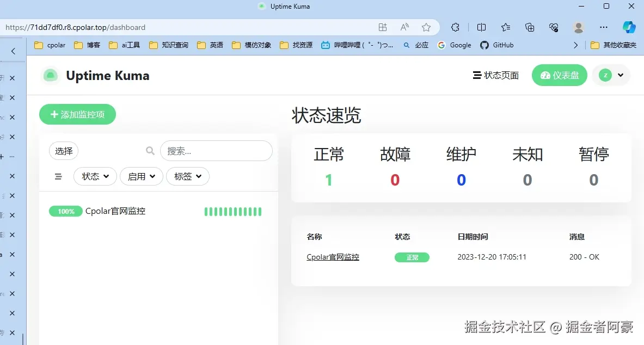Click the browser profile avatar icon

[579, 28]
